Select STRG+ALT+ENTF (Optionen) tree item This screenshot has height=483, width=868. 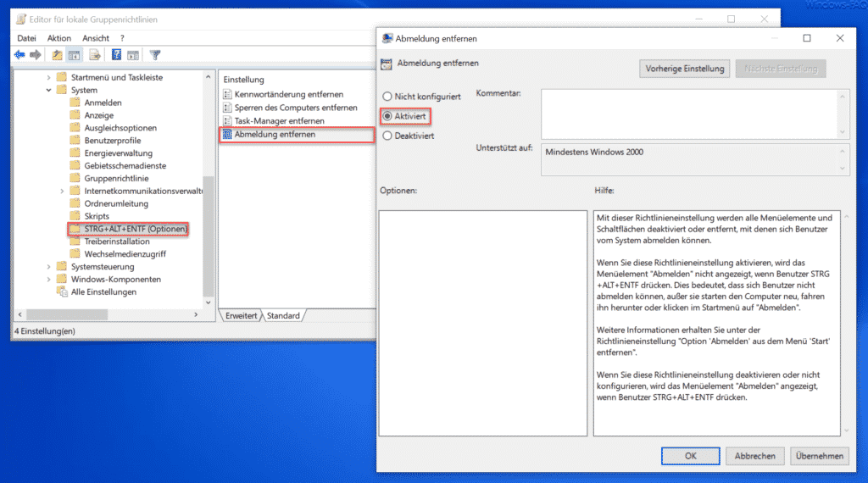(x=136, y=229)
